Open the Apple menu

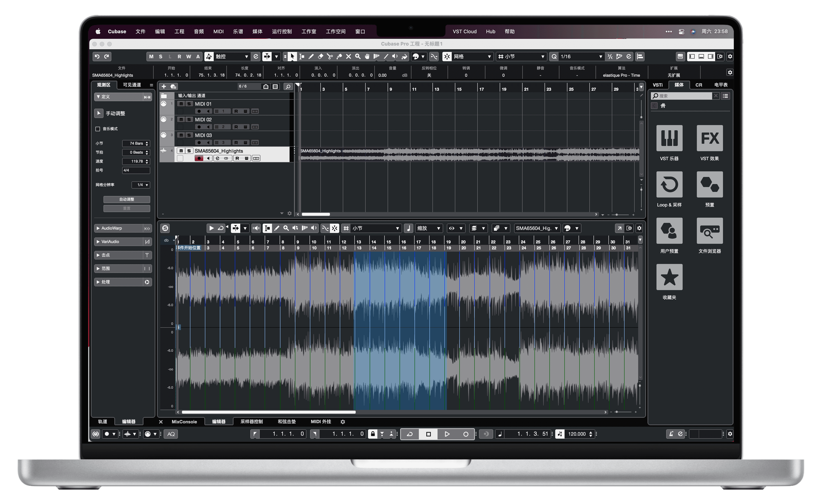click(98, 31)
